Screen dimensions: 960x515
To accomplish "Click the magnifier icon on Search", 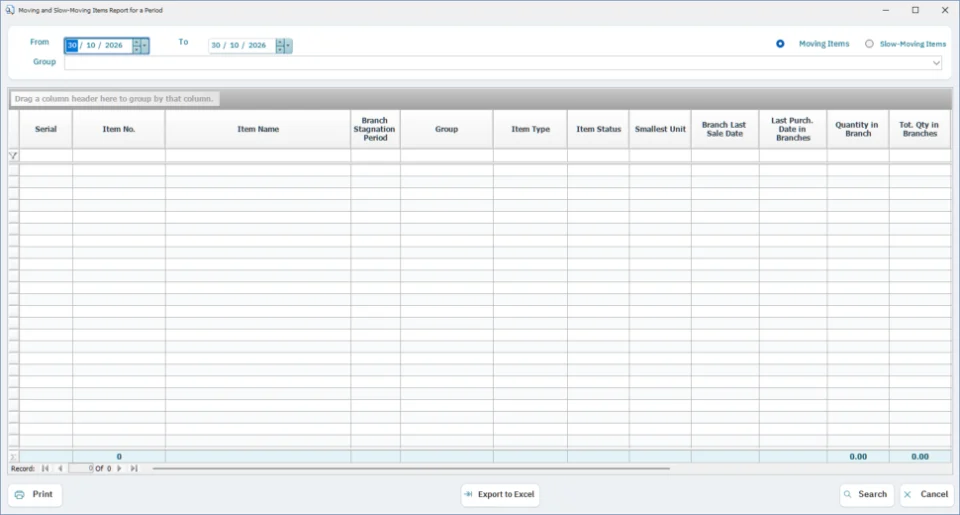I will click(x=848, y=494).
